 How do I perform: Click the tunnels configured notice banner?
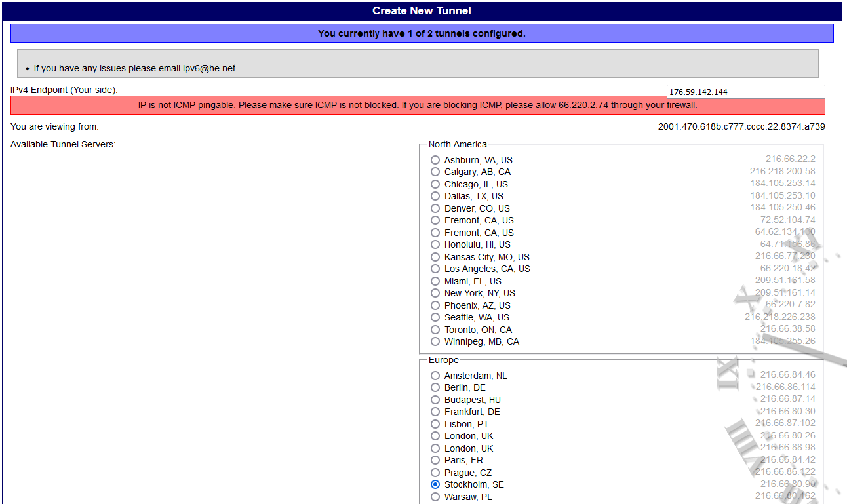tap(422, 33)
